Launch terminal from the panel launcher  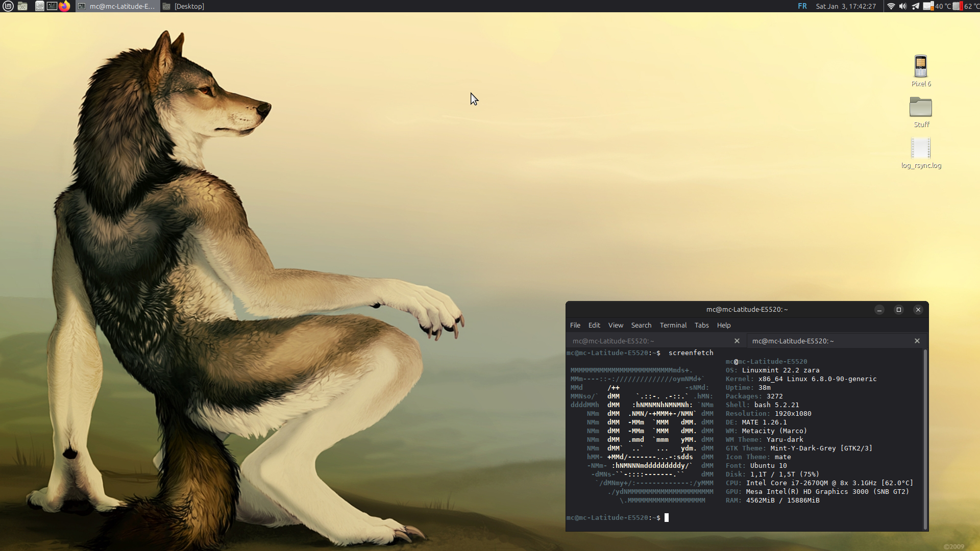52,6
